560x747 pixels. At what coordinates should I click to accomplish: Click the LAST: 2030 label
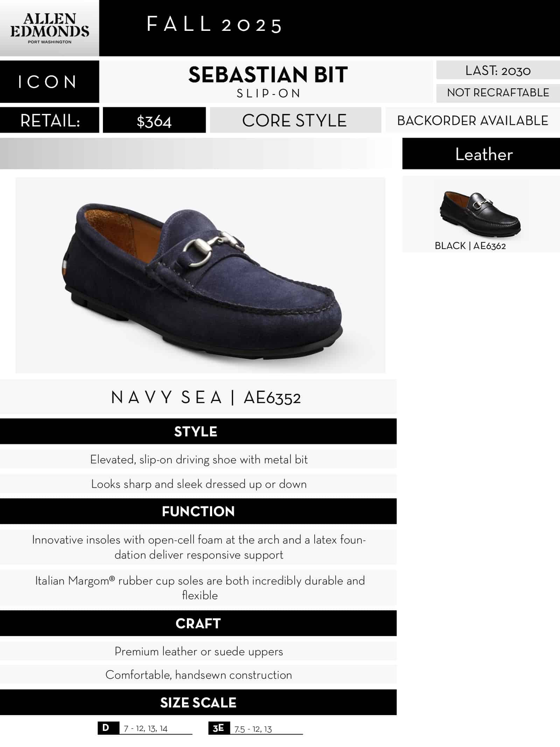(498, 71)
